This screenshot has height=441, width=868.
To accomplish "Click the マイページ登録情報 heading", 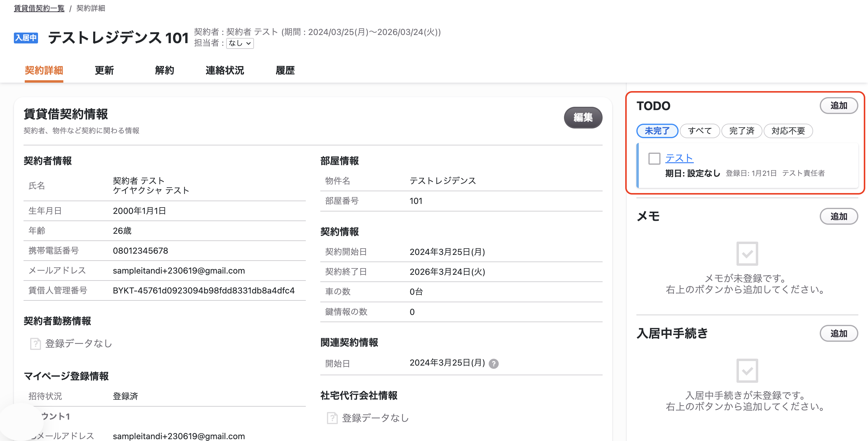I will [x=66, y=376].
